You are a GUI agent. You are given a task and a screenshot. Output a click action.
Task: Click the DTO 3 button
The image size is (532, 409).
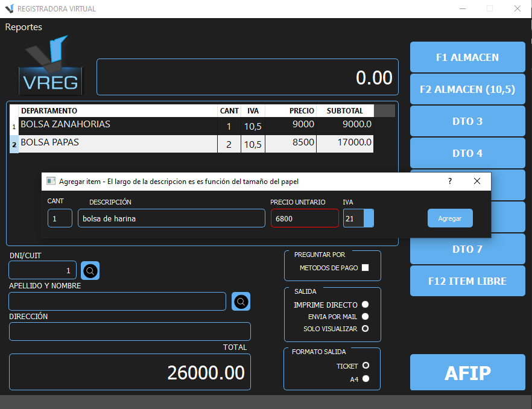click(467, 121)
